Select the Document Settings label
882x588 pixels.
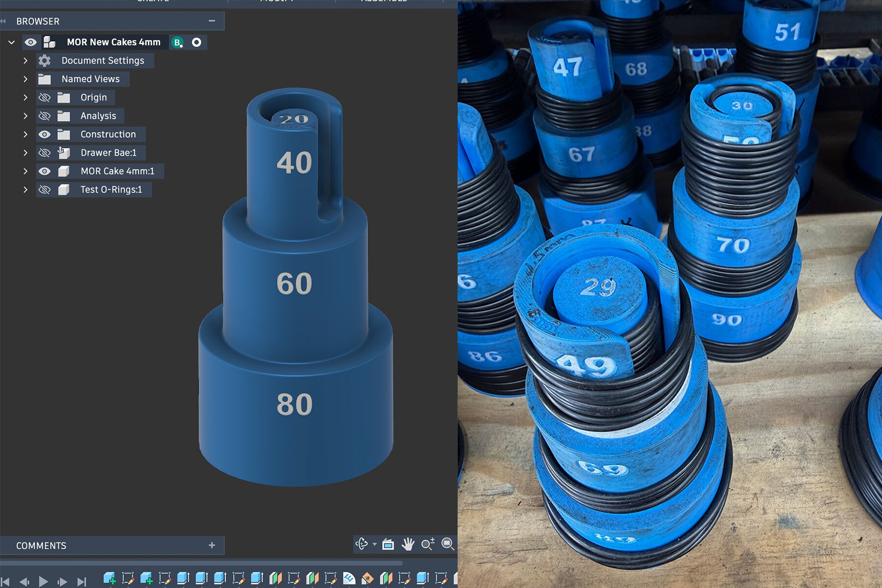(x=103, y=61)
